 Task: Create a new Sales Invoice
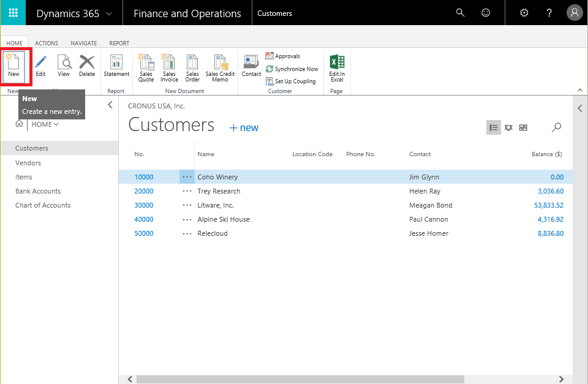pyautogui.click(x=169, y=68)
